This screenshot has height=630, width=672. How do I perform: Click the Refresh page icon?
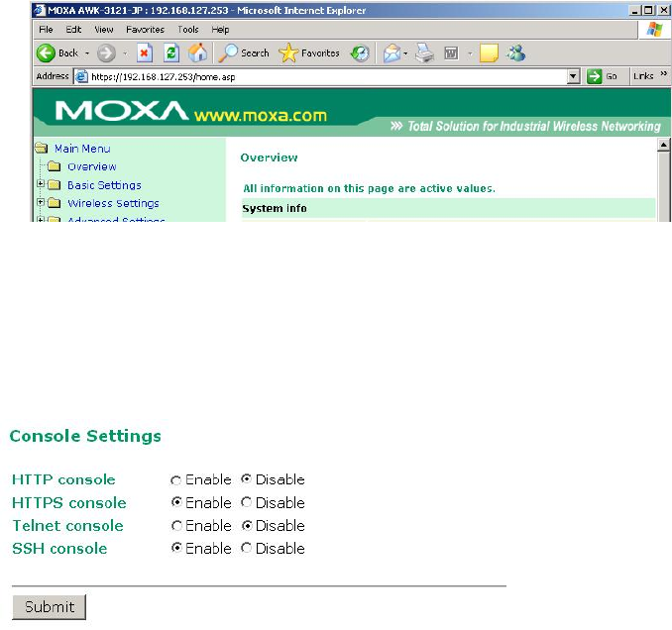pos(171,53)
